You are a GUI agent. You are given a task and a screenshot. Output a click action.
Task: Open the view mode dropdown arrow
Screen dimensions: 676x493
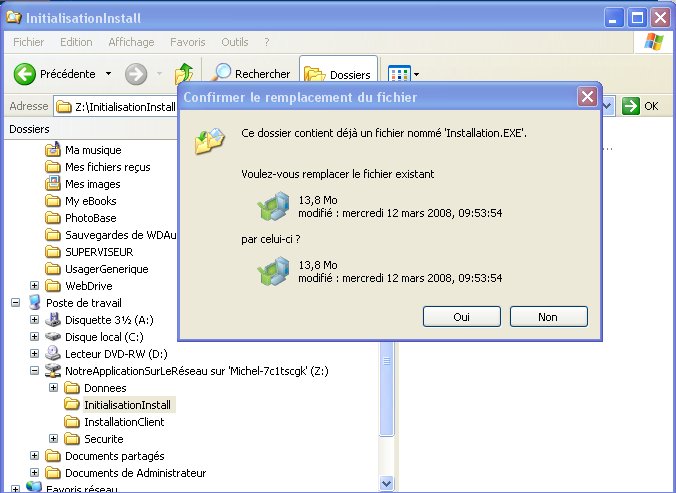(416, 74)
